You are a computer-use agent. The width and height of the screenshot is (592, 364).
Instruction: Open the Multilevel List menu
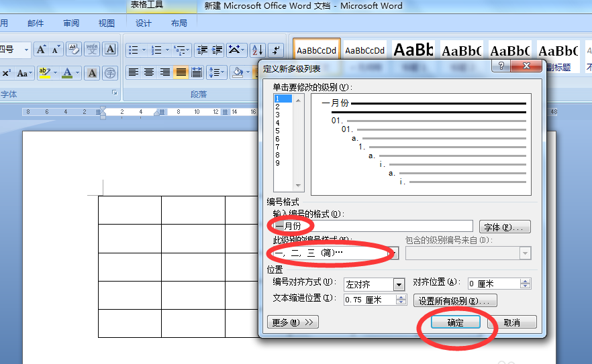[181, 50]
